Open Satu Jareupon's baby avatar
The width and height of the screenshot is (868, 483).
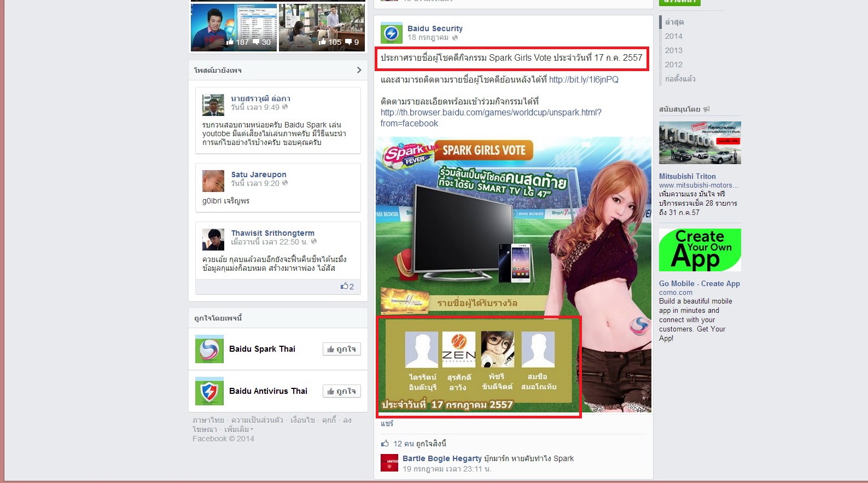pos(213,181)
